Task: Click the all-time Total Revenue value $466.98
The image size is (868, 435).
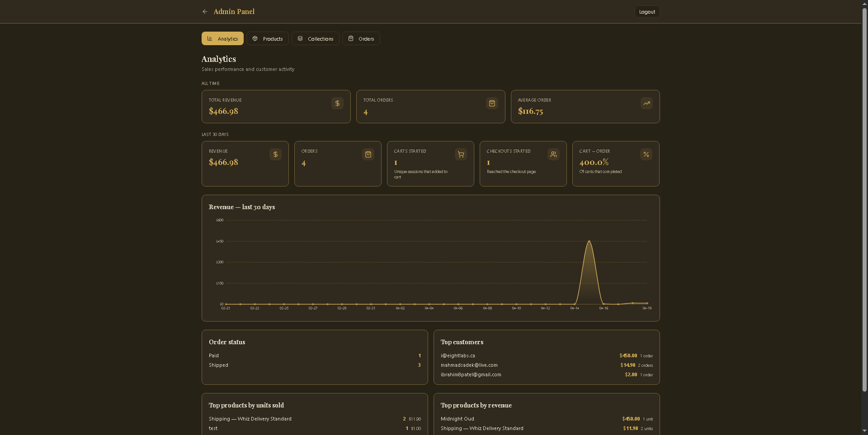Action: 223,111
